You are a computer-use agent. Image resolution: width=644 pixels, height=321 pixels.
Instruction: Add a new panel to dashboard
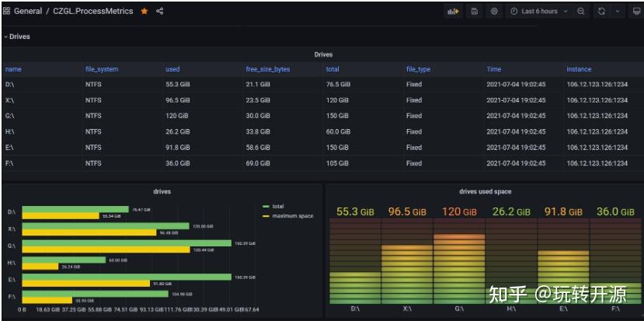coord(454,12)
